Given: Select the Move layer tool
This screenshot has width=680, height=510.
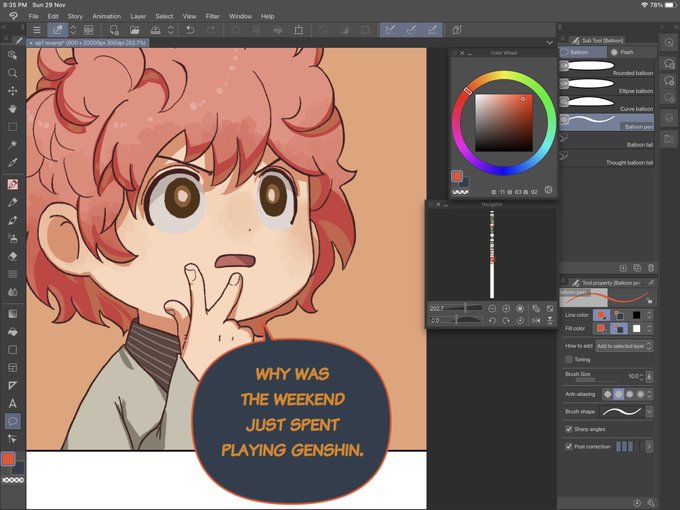Looking at the screenshot, I should pyautogui.click(x=13, y=91).
